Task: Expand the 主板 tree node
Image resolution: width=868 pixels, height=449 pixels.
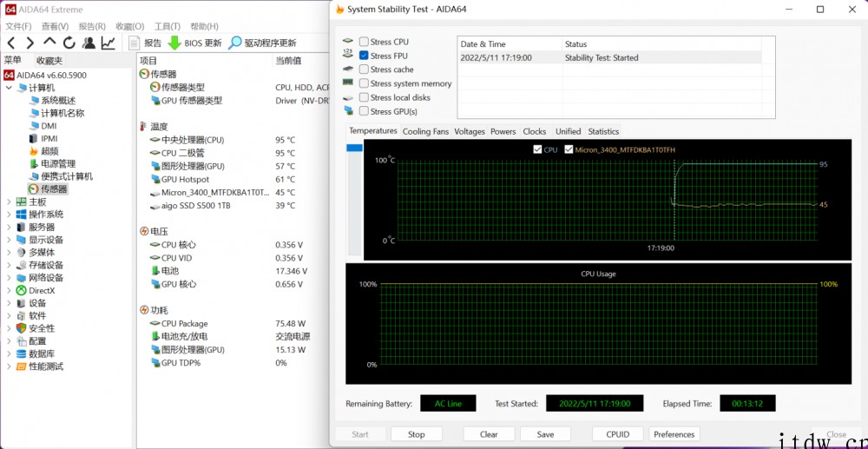Action: point(9,202)
